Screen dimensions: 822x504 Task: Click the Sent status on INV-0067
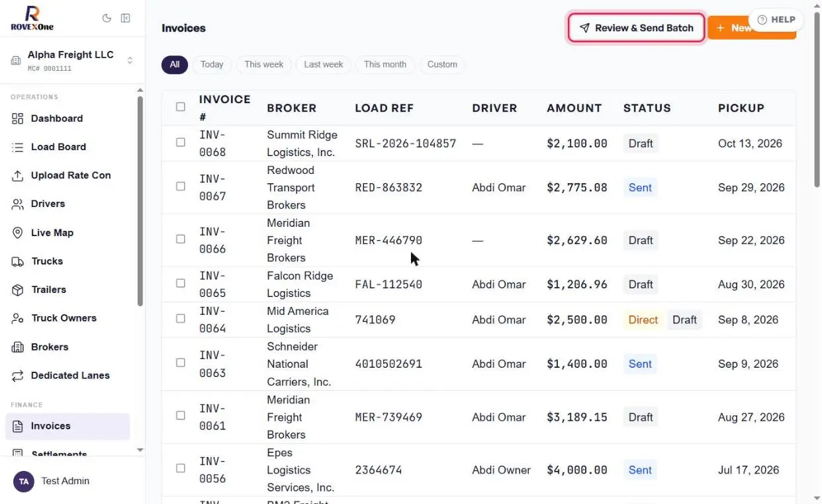pos(640,187)
